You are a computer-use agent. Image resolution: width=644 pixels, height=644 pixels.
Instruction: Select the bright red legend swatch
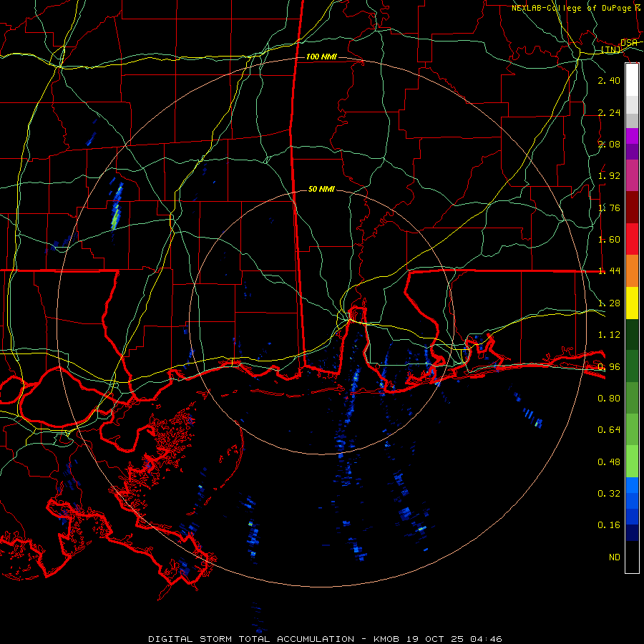point(632,239)
